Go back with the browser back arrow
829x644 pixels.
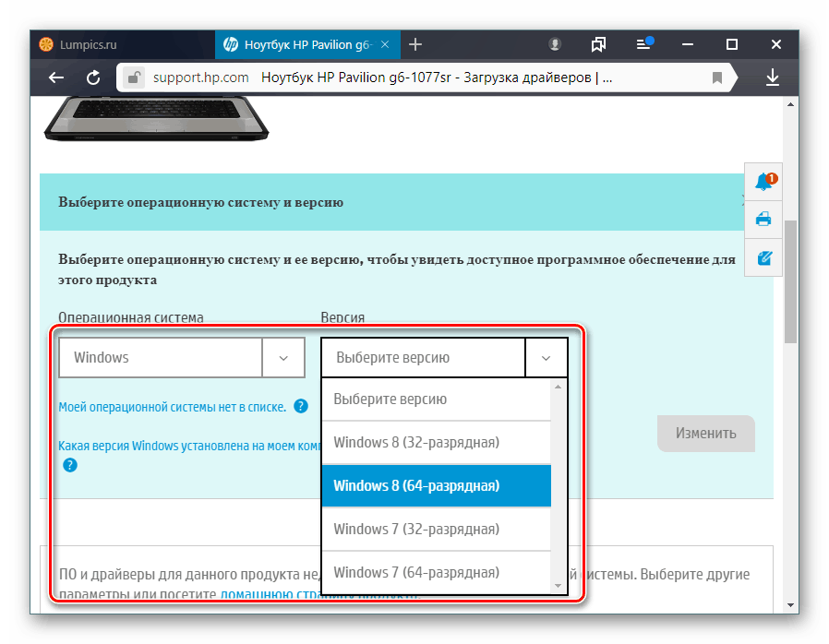point(56,78)
